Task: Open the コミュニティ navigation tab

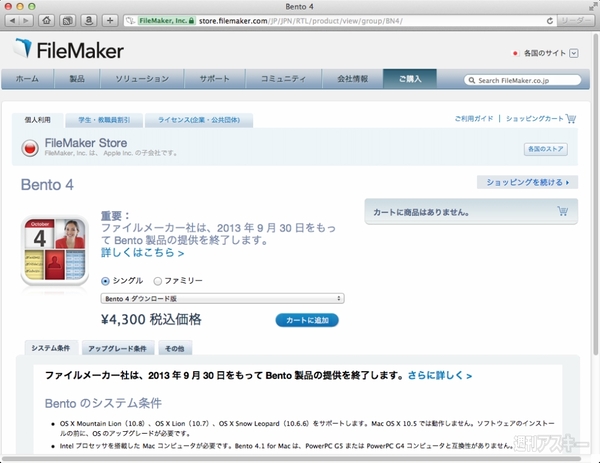Action: pos(284,79)
